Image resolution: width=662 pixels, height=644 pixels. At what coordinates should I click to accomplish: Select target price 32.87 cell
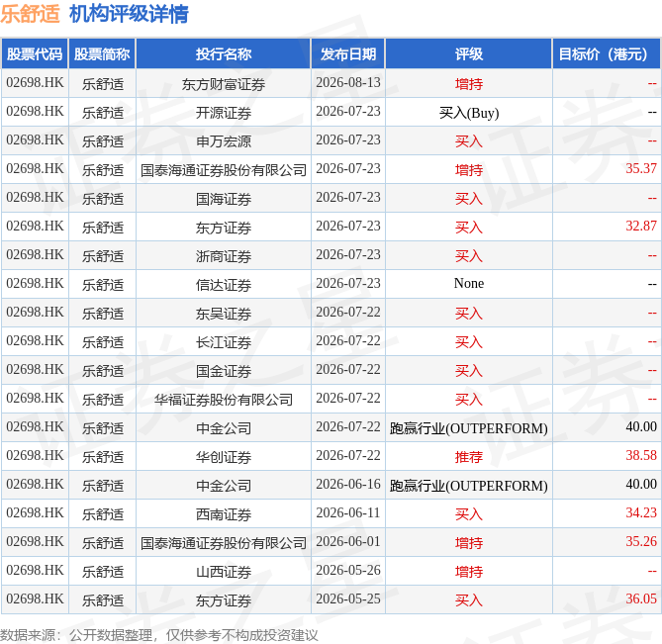(607, 228)
